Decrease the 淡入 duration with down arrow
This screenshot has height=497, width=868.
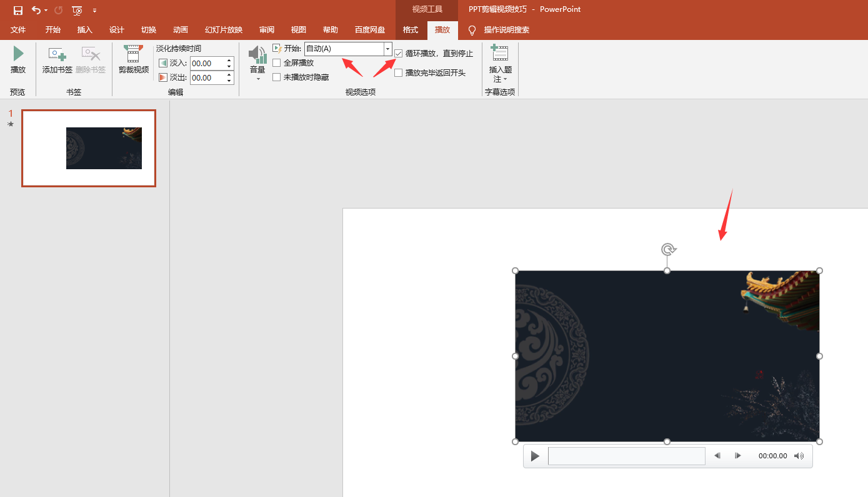pos(229,66)
